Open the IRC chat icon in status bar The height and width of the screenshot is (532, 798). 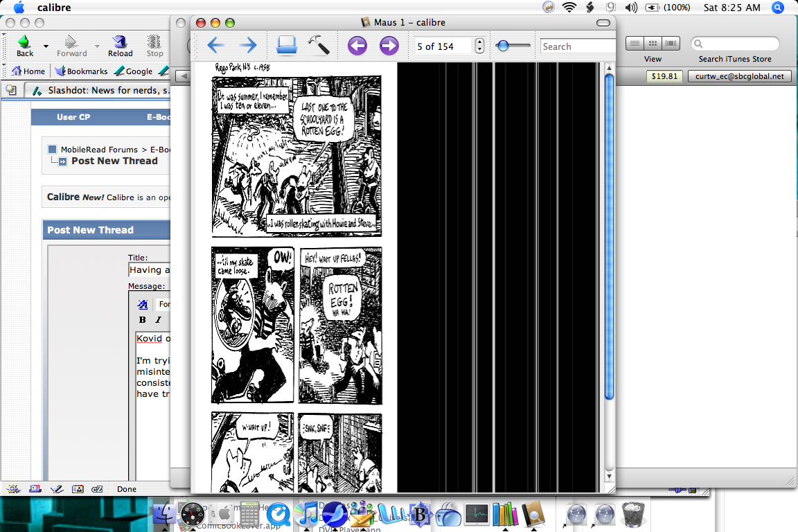pyautogui.click(x=97, y=489)
